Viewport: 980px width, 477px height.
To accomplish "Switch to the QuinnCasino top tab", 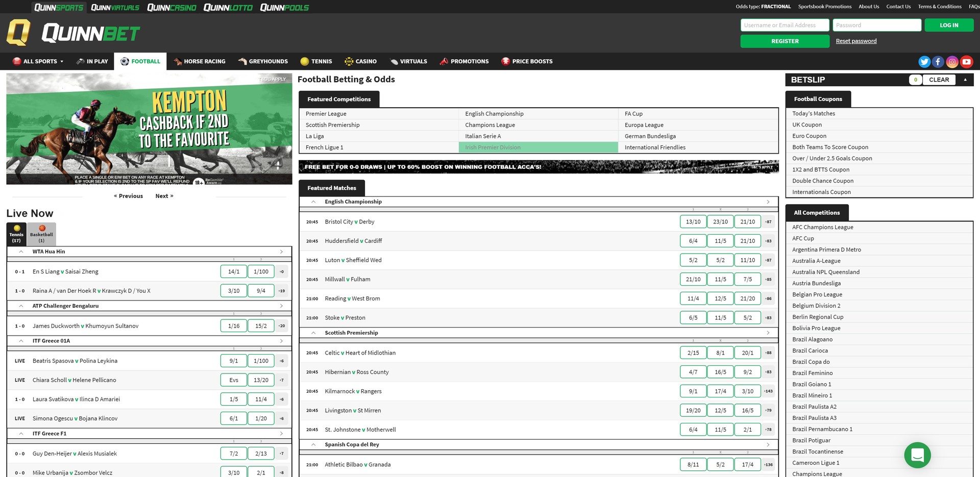I will click(x=171, y=7).
